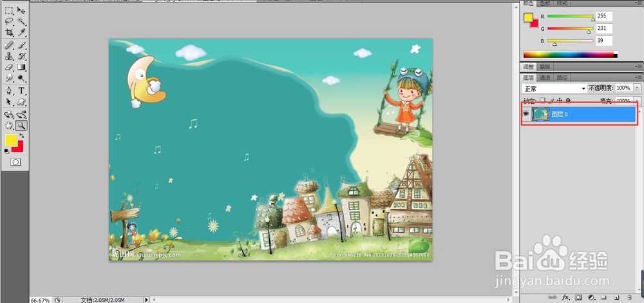This screenshot has width=644, height=303.
Task: Select the Pen tool
Action: 8,90
